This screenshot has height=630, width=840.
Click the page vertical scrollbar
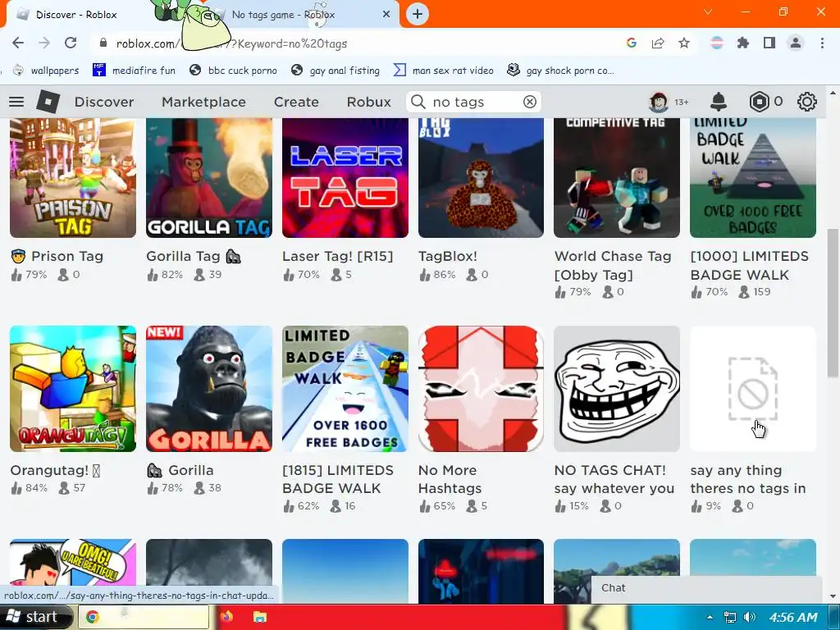833,303
